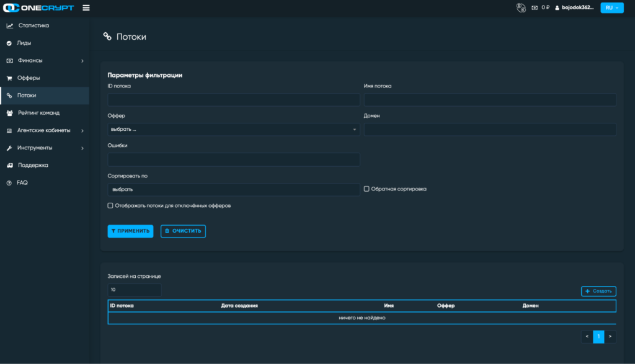Open the Записей на странице selector

[135, 290]
